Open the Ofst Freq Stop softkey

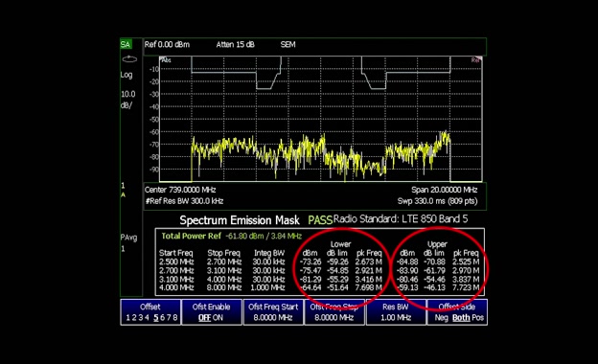(x=334, y=312)
